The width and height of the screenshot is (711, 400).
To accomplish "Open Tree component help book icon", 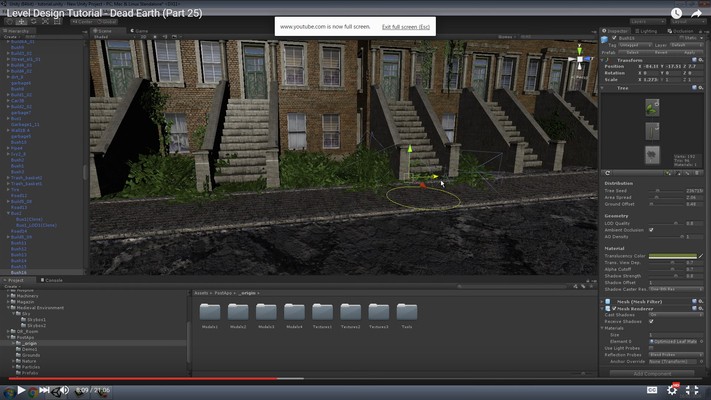I will (694, 88).
